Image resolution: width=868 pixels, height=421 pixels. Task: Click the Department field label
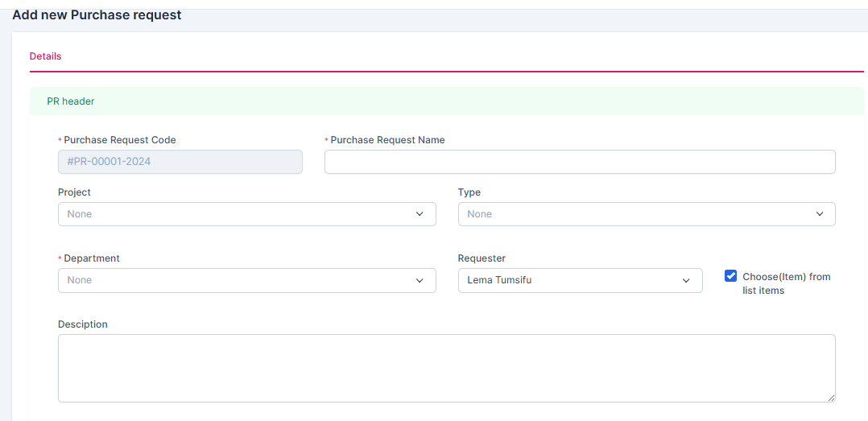[92, 258]
